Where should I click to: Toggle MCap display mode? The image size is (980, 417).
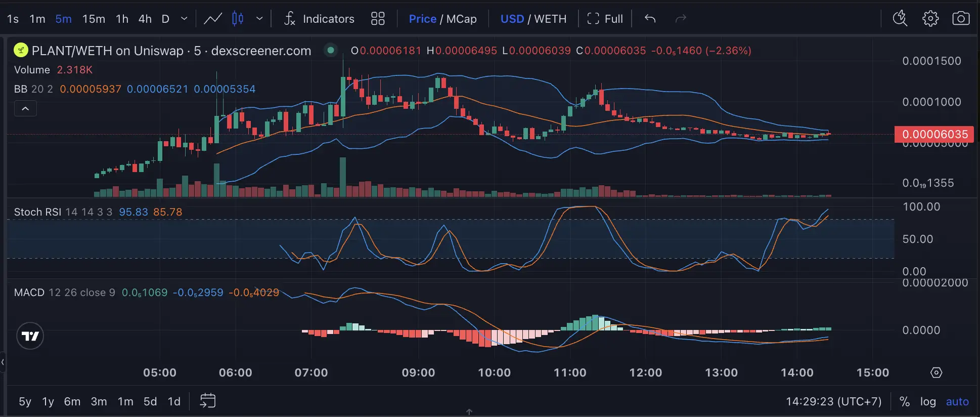[461, 19]
